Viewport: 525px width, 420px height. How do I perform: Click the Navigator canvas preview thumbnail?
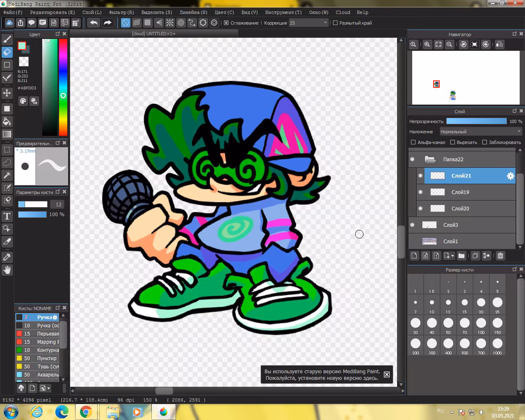[x=466, y=78]
